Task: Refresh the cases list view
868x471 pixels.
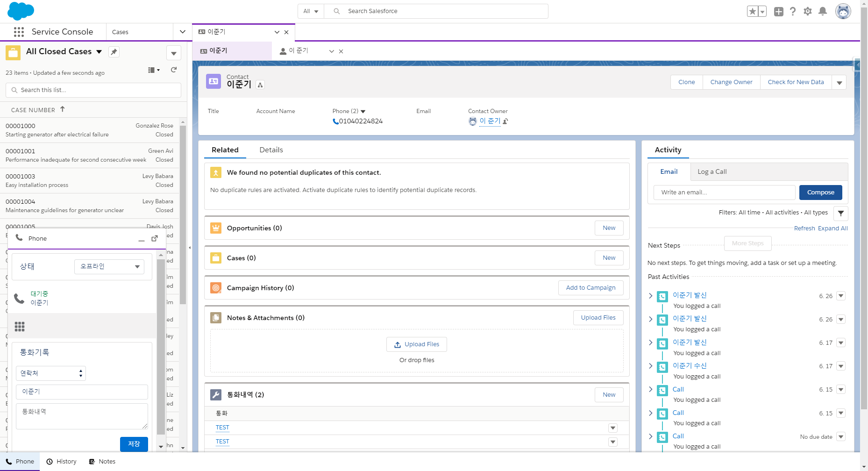Action: [174, 70]
